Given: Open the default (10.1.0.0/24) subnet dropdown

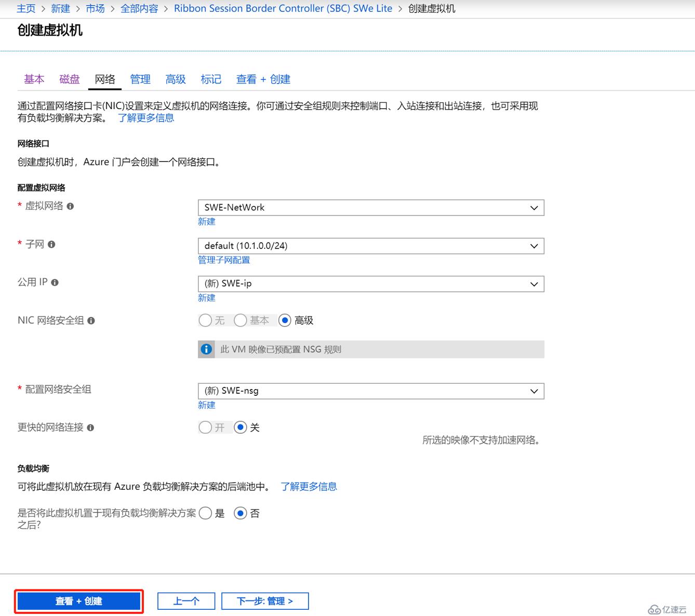Looking at the screenshot, I should click(x=371, y=246).
